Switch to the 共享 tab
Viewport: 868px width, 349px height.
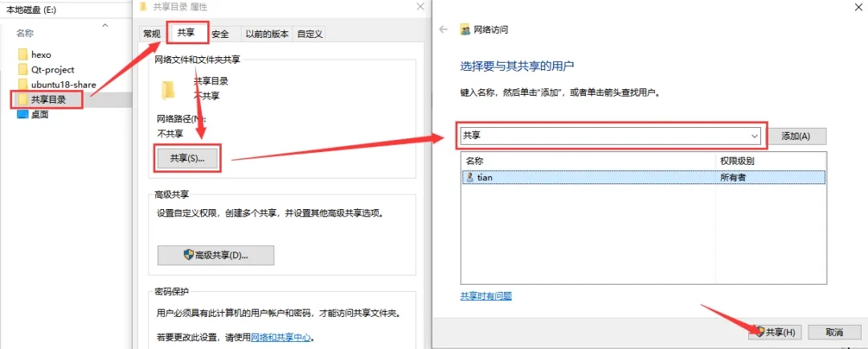click(186, 33)
